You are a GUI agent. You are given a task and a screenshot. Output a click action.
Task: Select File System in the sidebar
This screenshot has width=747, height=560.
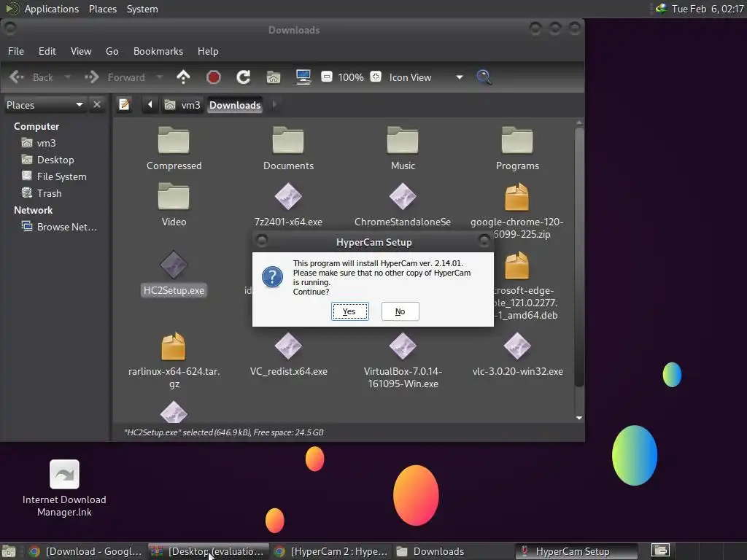pyautogui.click(x=54, y=176)
